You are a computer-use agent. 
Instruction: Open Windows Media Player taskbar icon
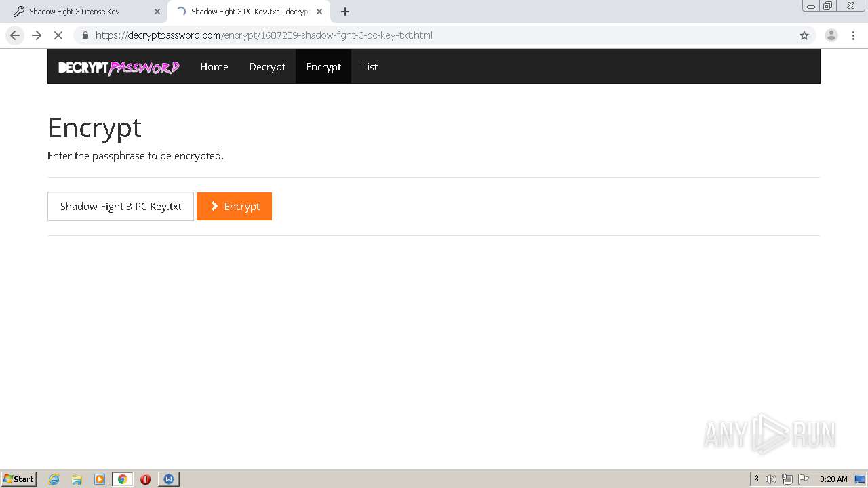point(100,479)
